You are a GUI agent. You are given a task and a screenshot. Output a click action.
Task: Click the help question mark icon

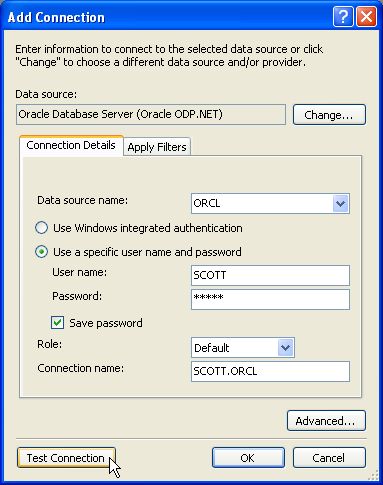[x=343, y=16]
